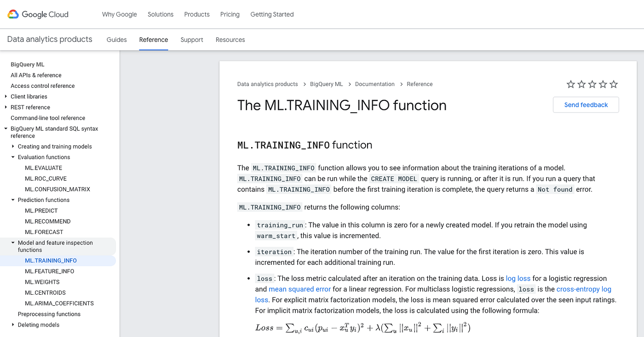Screen dimensions: 644x337
Task: Switch to Support tab
Action: 192,40
